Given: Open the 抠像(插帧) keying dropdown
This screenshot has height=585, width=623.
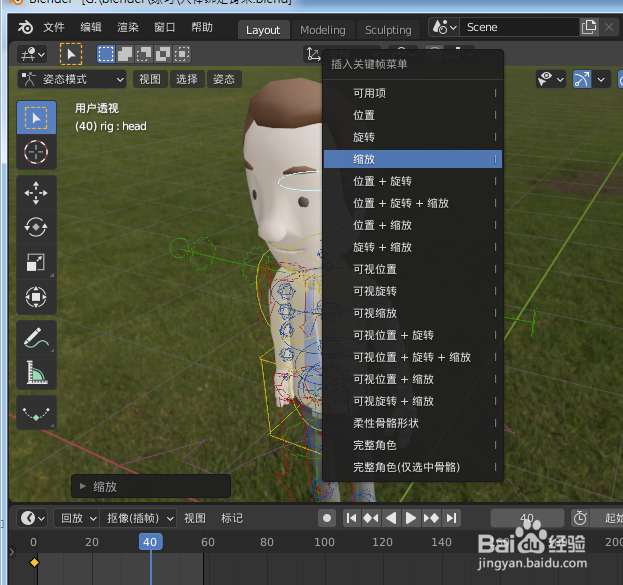Looking at the screenshot, I should [x=138, y=518].
